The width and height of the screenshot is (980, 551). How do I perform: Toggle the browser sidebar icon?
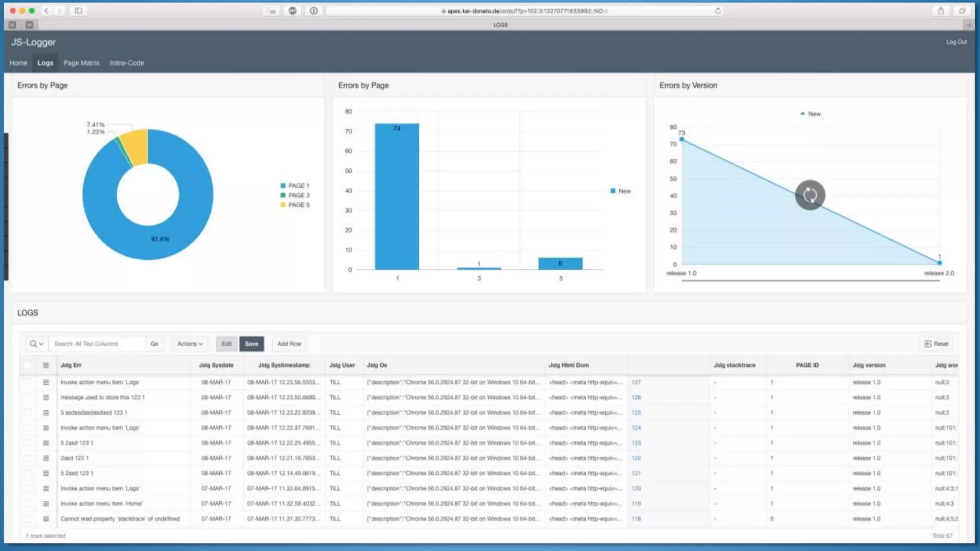click(78, 11)
